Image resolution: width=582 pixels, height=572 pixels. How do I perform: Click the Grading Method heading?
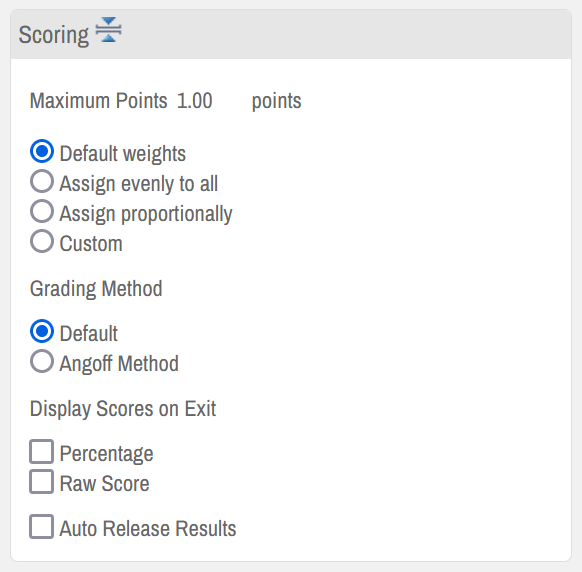[x=96, y=289]
